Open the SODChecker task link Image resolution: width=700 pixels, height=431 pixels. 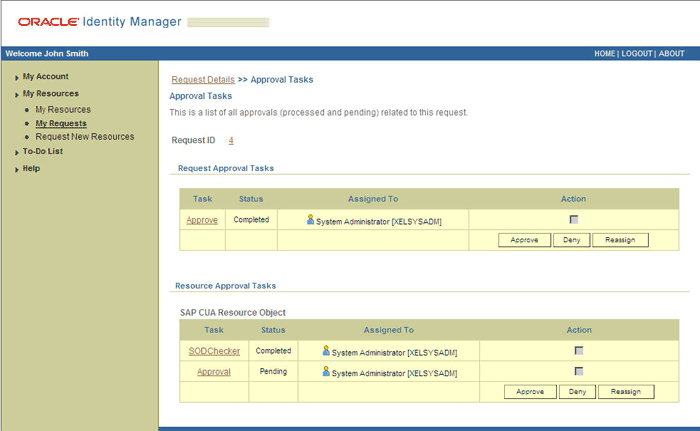(214, 351)
